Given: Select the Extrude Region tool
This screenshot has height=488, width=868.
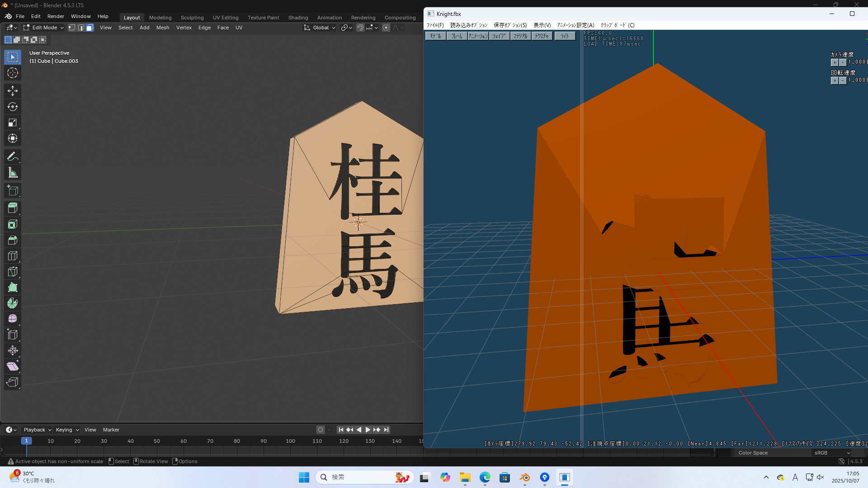Looking at the screenshot, I should click(x=13, y=208).
